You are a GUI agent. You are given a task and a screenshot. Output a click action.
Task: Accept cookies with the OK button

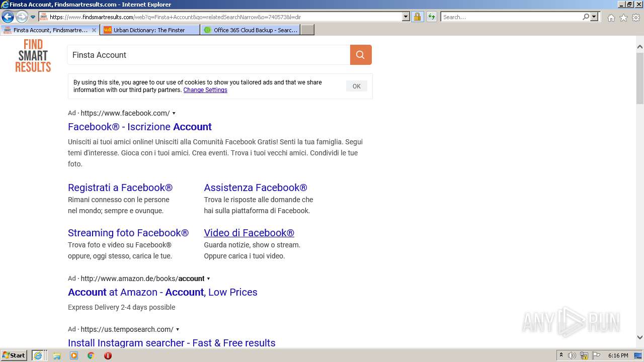(356, 86)
